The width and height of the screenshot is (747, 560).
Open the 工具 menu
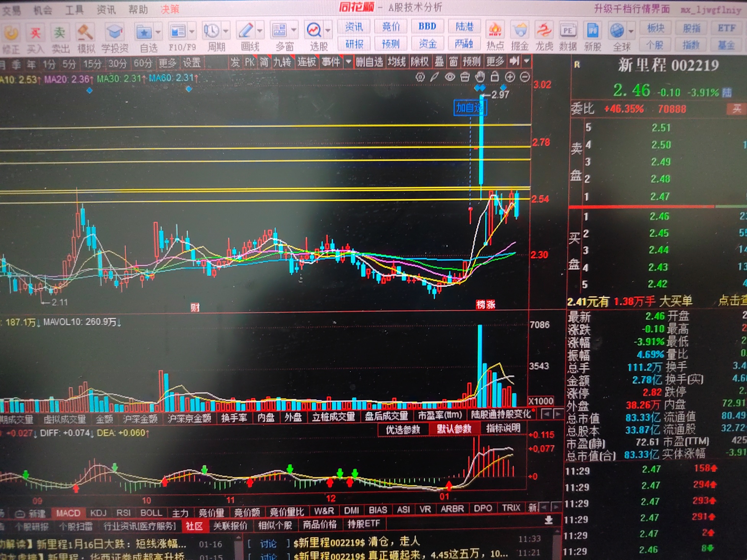(x=74, y=10)
